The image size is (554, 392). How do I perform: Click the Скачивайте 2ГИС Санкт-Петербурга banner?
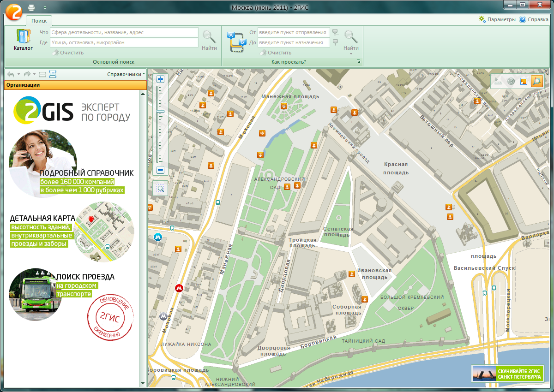(x=508, y=374)
